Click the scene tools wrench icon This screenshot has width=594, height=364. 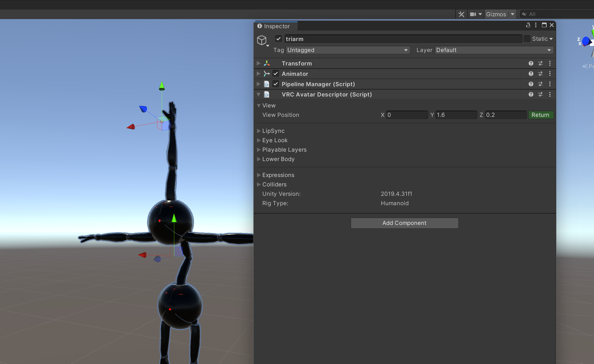coord(461,14)
